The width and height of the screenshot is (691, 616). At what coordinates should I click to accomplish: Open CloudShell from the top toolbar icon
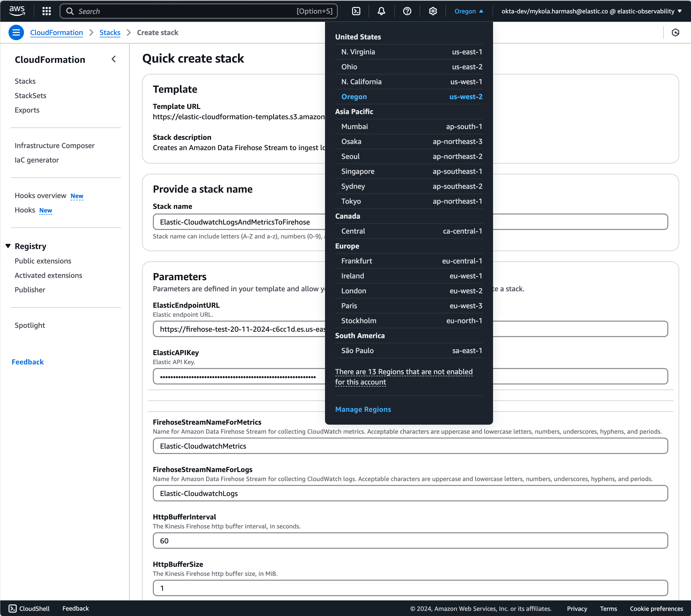tap(356, 11)
